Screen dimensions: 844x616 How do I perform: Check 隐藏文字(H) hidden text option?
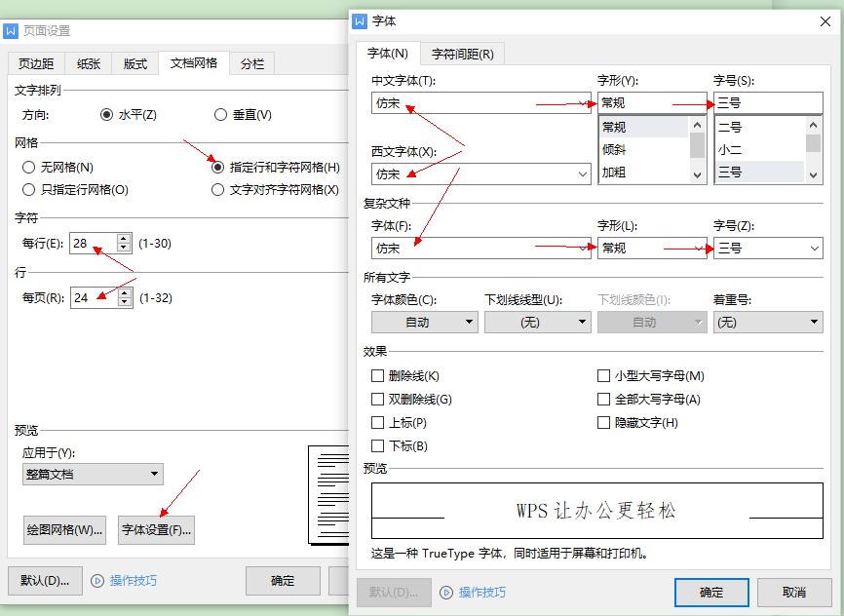[x=604, y=422]
